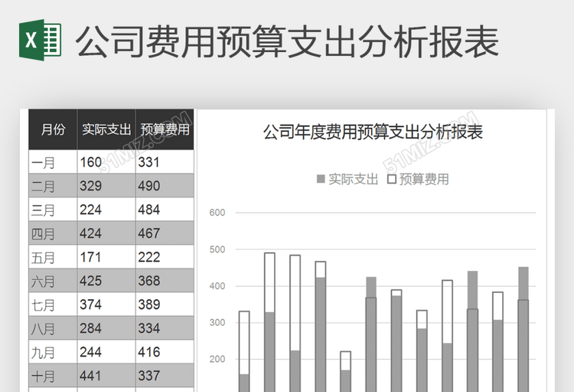Select cell value 389 for 七月
Screen dimensions: 574x392
(x=149, y=305)
